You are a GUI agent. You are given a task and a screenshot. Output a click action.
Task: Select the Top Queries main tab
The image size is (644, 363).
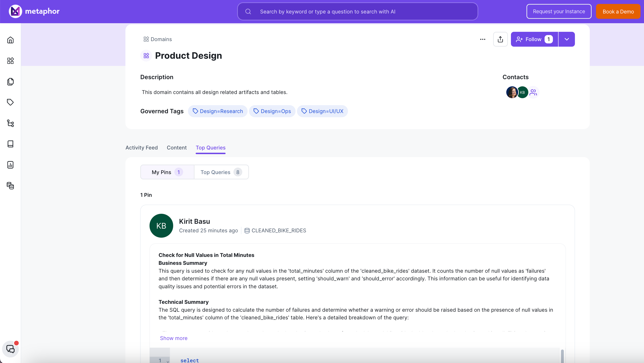click(210, 148)
